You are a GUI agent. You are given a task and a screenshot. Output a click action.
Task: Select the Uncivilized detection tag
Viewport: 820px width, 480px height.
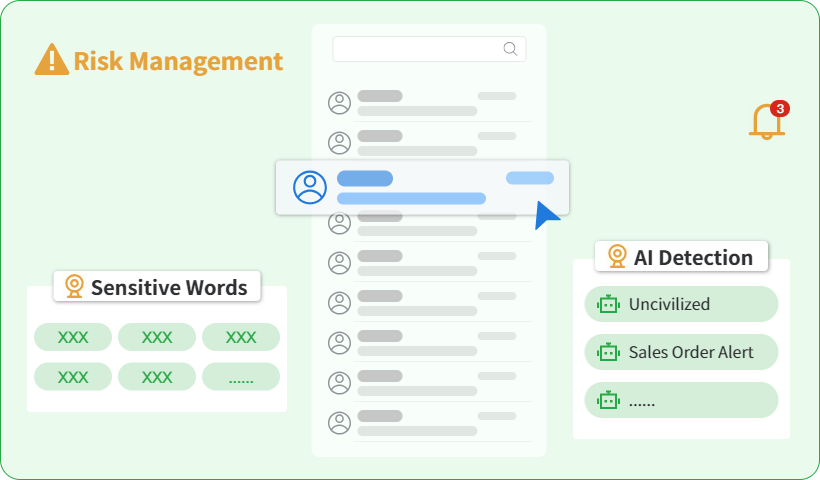click(x=681, y=304)
